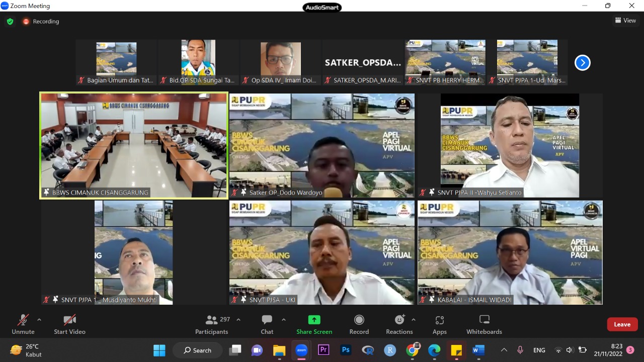Click pin icon on SNVT PJSA - UKI label
The height and width of the screenshot is (362, 644).
[x=244, y=300]
